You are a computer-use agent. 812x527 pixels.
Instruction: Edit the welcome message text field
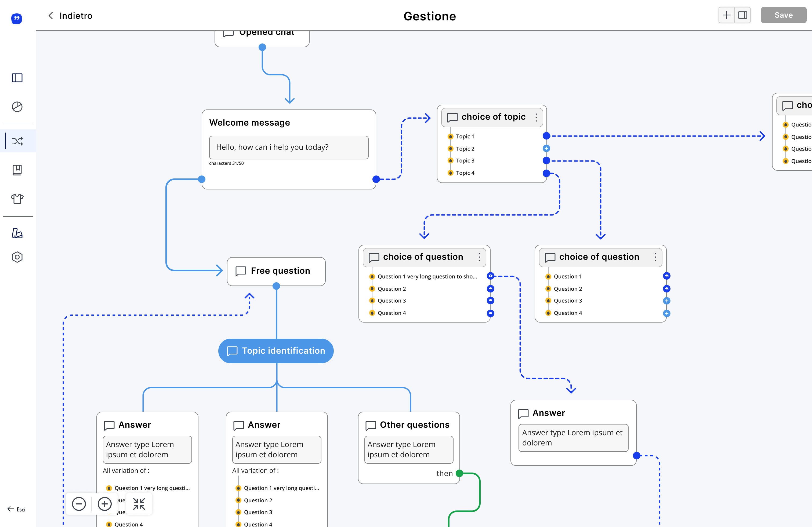click(289, 147)
